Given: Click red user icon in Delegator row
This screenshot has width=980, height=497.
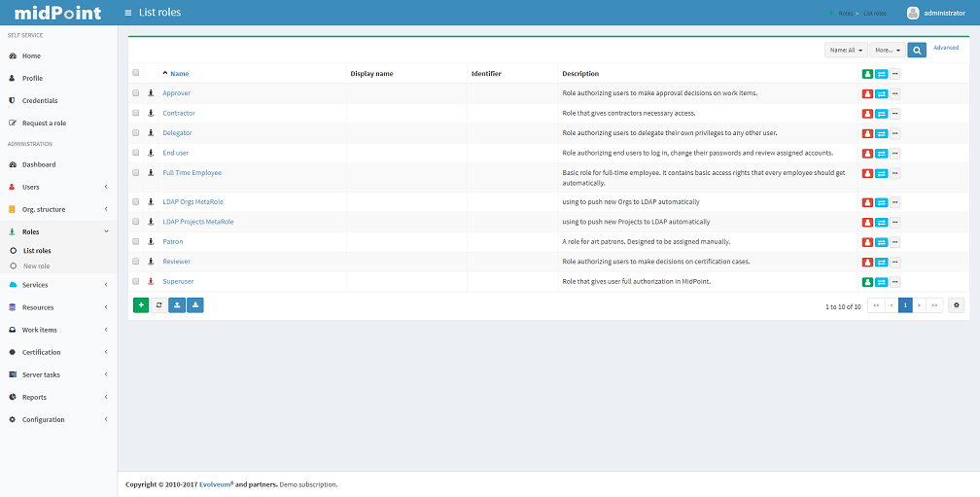Looking at the screenshot, I should coord(867,134).
